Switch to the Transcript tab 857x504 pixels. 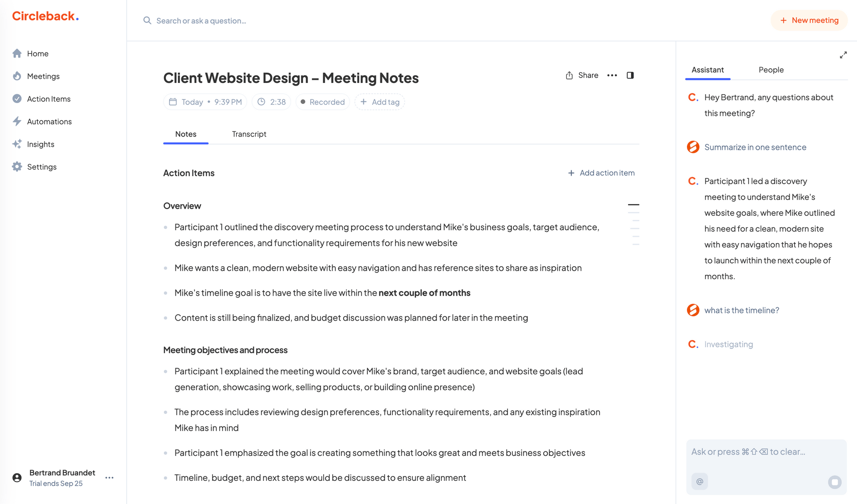249,134
